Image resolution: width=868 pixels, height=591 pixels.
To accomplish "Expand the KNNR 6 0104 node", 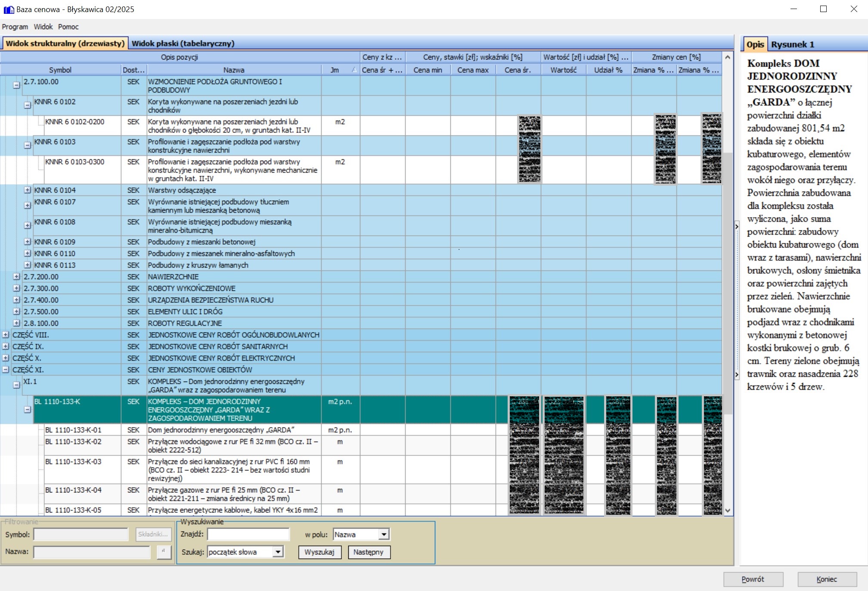I will (x=28, y=190).
